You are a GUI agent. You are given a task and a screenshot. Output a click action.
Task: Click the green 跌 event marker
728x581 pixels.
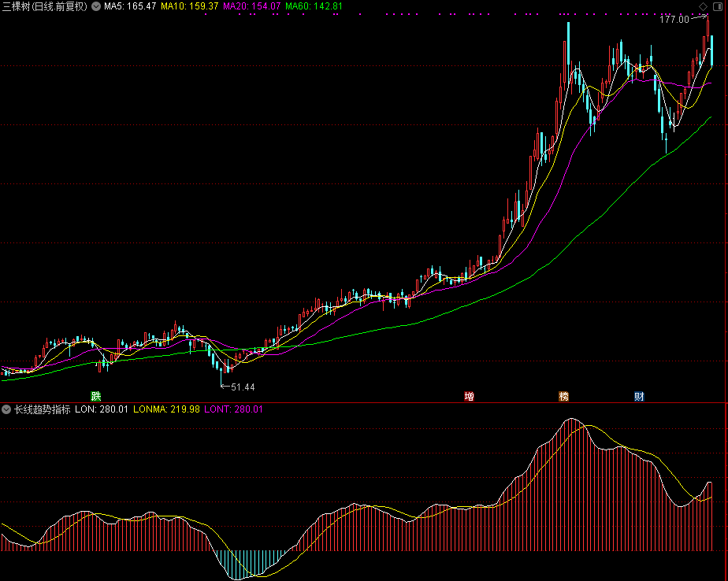coord(96,396)
